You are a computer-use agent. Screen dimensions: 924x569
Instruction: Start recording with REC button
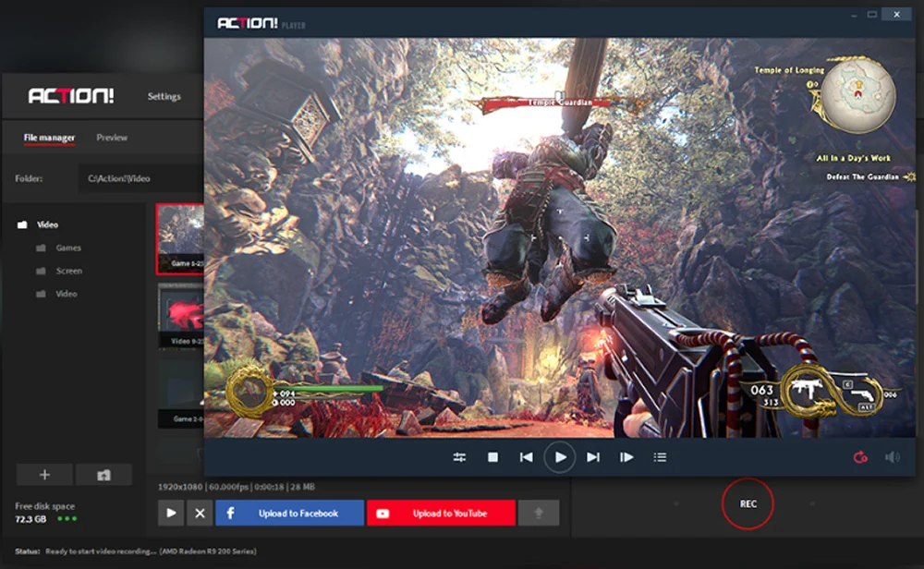748,503
